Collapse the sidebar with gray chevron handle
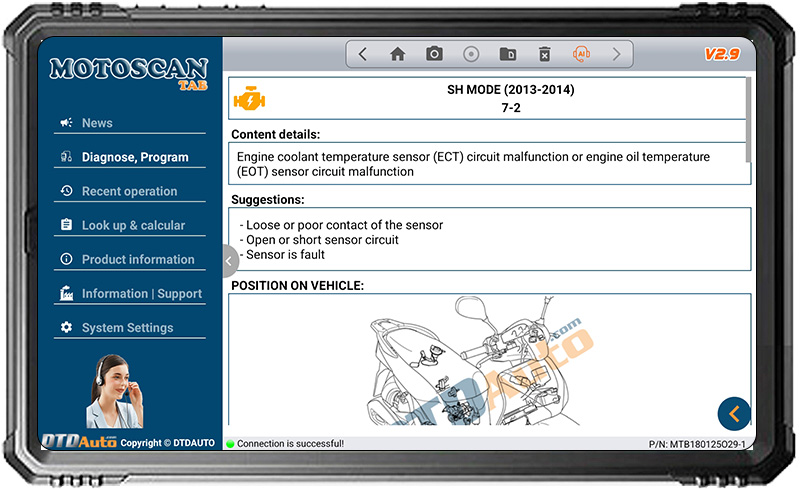 (x=230, y=261)
